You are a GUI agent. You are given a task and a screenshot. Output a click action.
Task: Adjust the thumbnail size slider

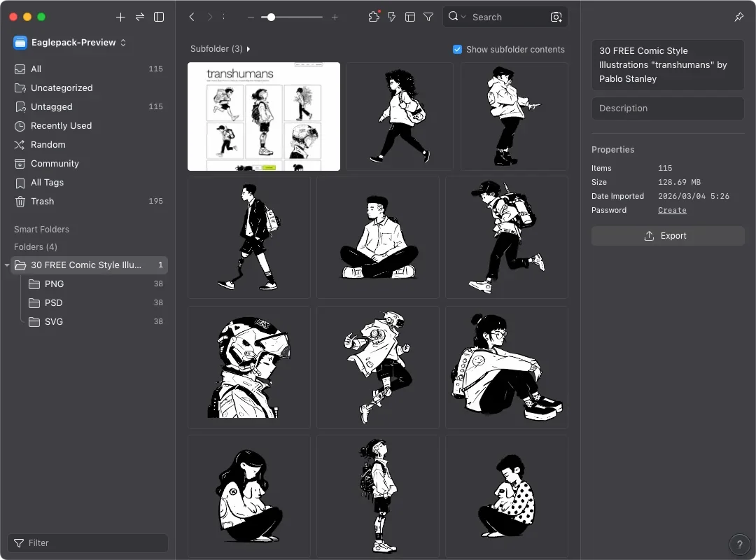point(271,17)
